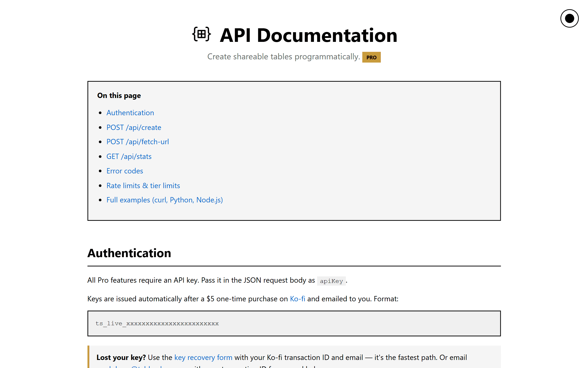
Task: Jump to the Authentication section link
Action: [x=130, y=113]
